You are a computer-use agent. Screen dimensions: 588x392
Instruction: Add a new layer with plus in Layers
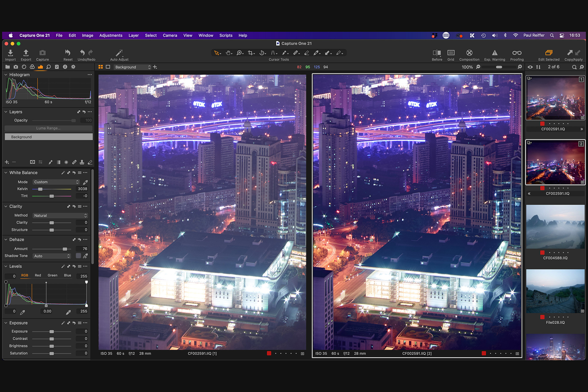coord(7,162)
